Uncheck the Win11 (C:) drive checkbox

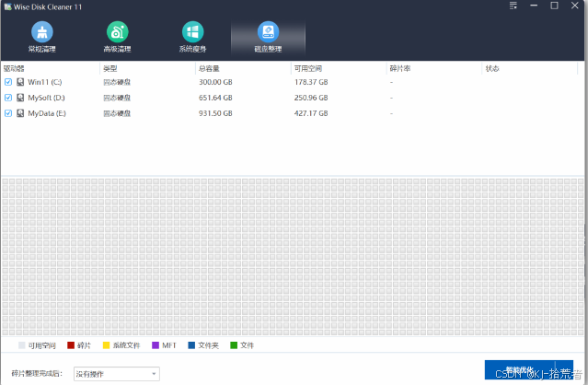click(8, 82)
